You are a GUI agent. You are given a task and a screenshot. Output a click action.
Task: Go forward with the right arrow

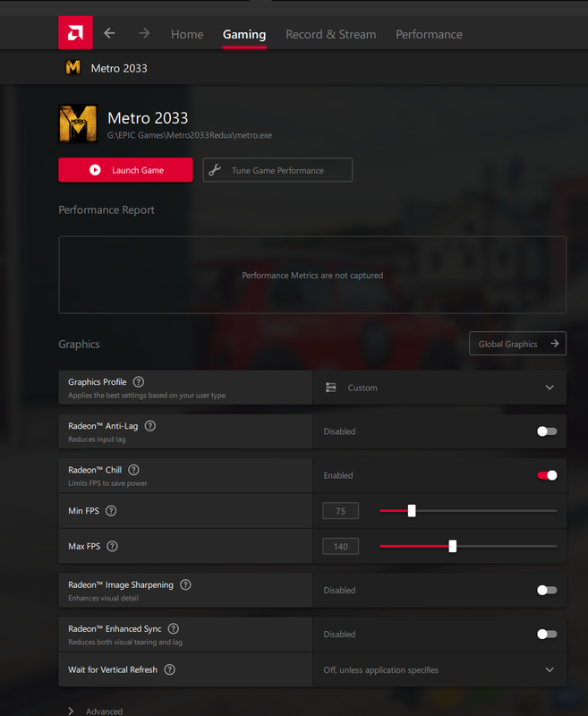(x=144, y=33)
